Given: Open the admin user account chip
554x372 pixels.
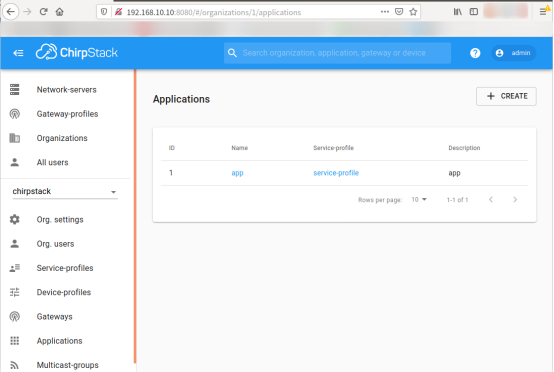Looking at the screenshot, I should coord(513,53).
